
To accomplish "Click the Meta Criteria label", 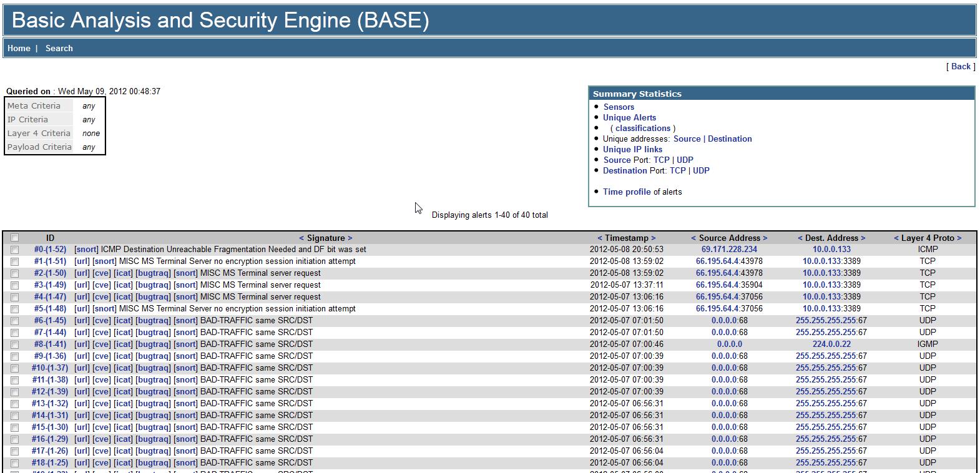I will click(x=34, y=106).
